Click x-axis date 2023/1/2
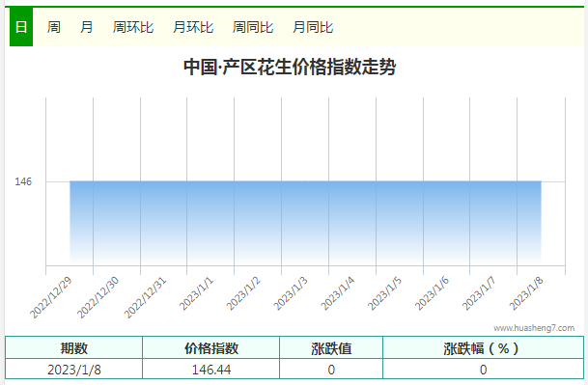Image resolution: width=588 pixels, height=385 pixels. [x=243, y=294]
